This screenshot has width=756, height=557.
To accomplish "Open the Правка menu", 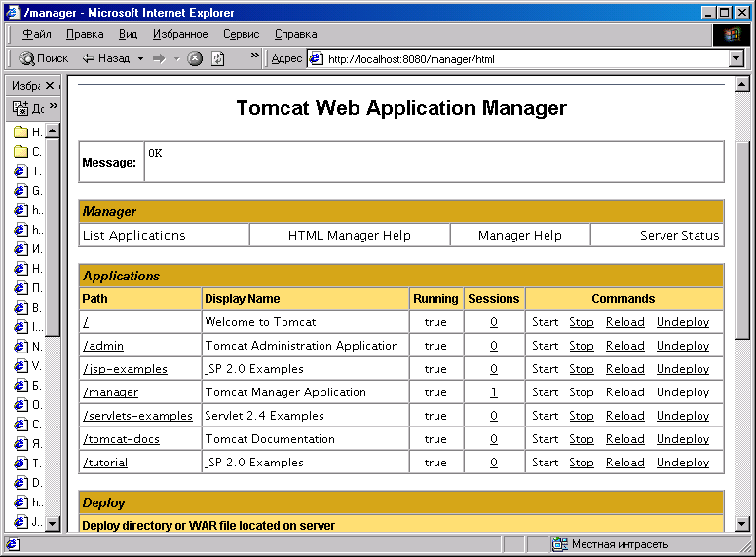I will (x=85, y=34).
